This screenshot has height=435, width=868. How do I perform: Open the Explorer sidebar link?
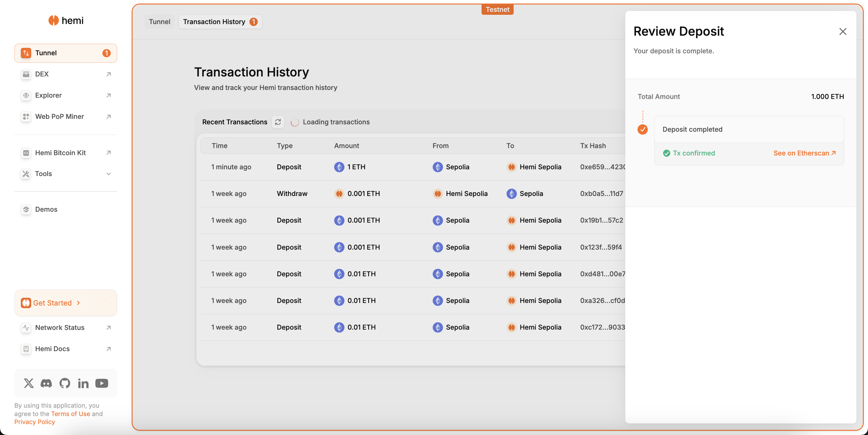click(66, 95)
